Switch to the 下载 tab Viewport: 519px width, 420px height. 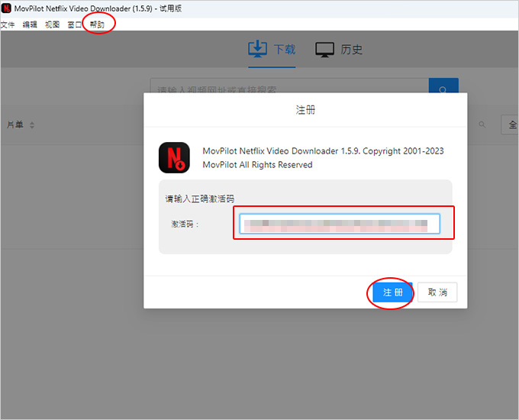[x=272, y=50]
